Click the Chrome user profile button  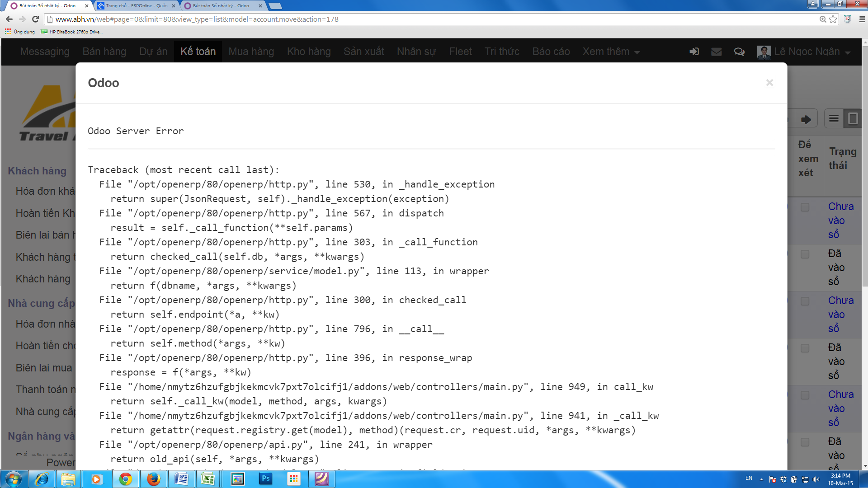click(x=813, y=4)
